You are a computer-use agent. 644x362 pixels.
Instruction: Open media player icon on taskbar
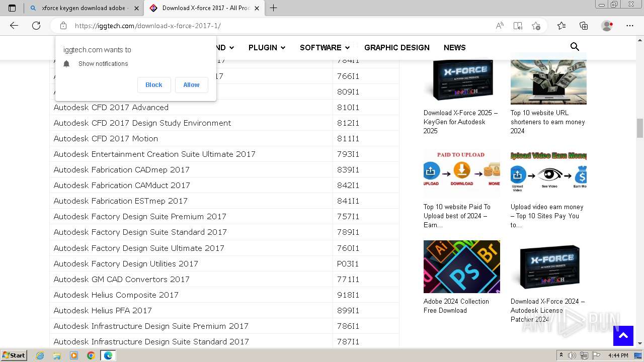(74, 355)
